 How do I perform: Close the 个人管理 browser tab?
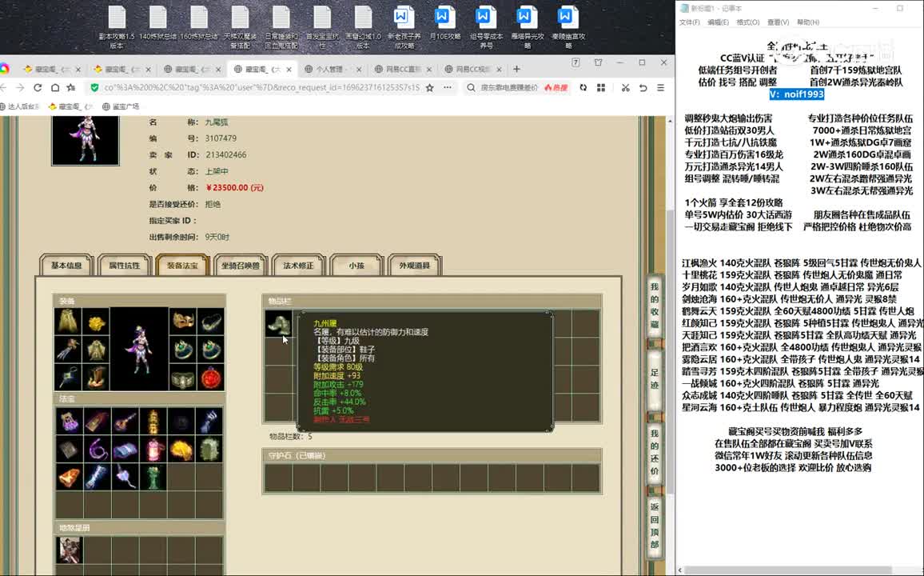(x=359, y=69)
